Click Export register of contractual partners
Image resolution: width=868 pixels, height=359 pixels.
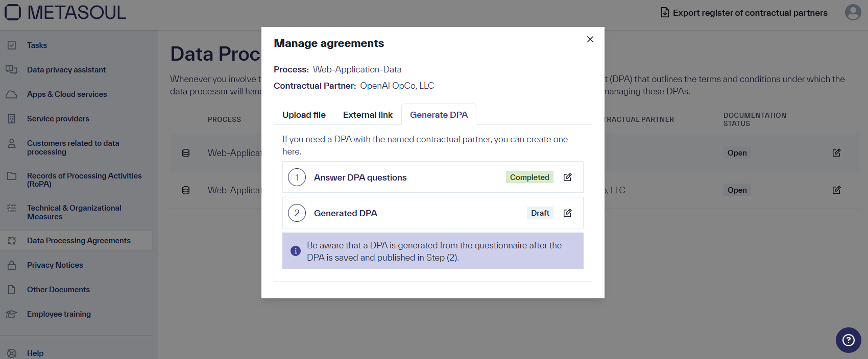coord(744,13)
